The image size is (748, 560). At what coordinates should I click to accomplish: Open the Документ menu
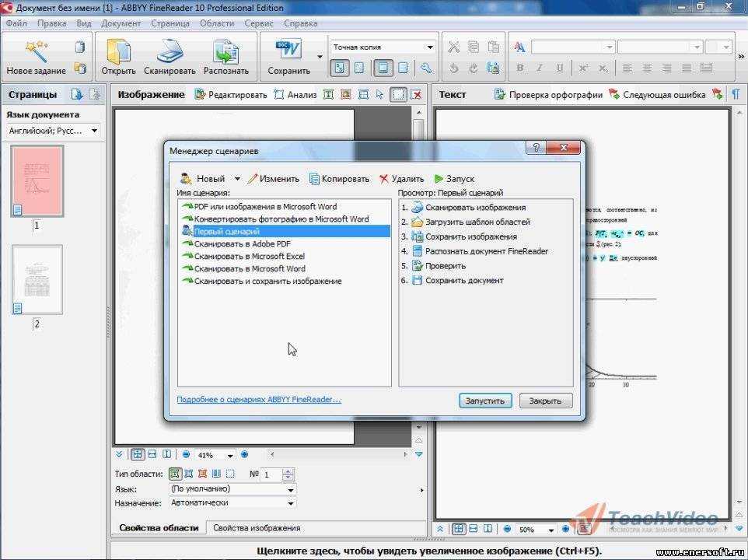click(x=121, y=23)
